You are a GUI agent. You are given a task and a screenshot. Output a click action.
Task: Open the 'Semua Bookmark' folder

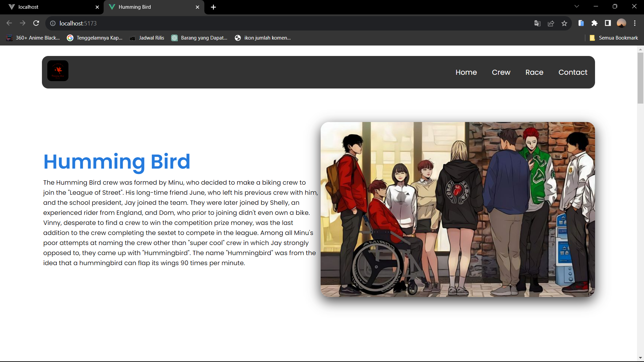click(614, 38)
